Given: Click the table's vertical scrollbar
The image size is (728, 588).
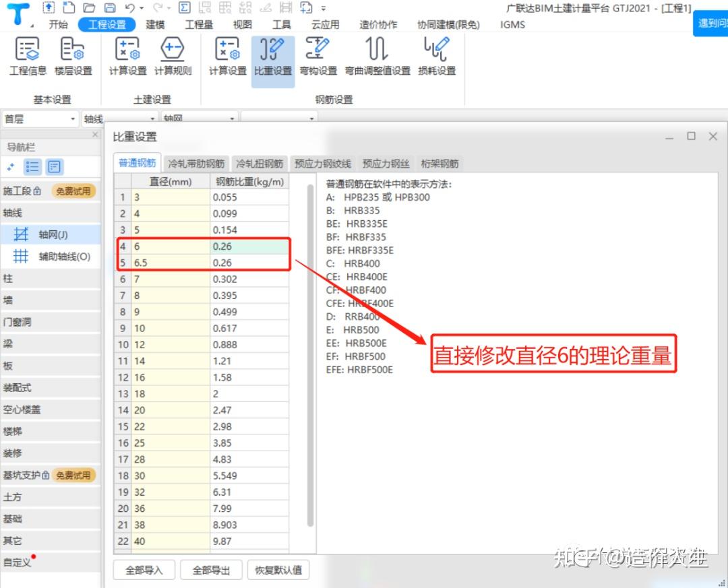Looking at the screenshot, I should coord(310,355).
